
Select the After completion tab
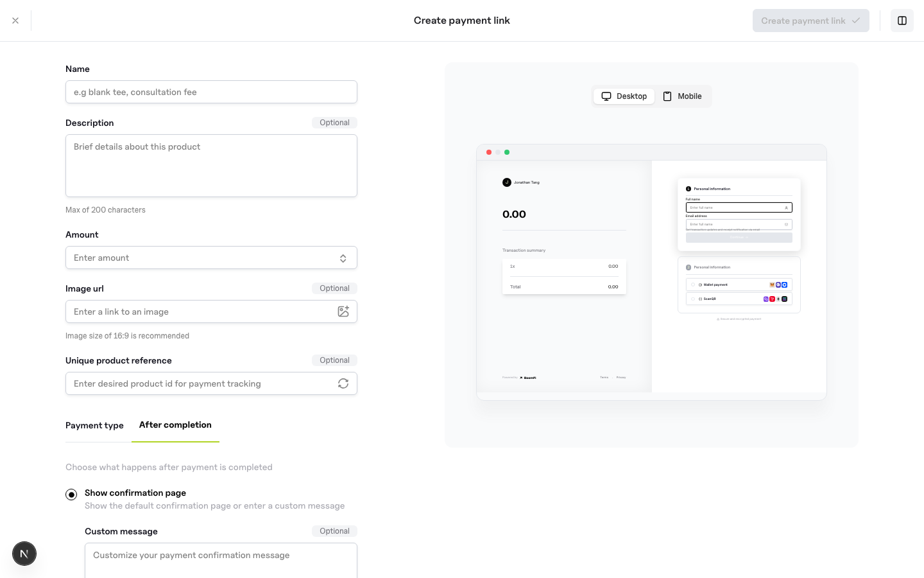tap(175, 425)
